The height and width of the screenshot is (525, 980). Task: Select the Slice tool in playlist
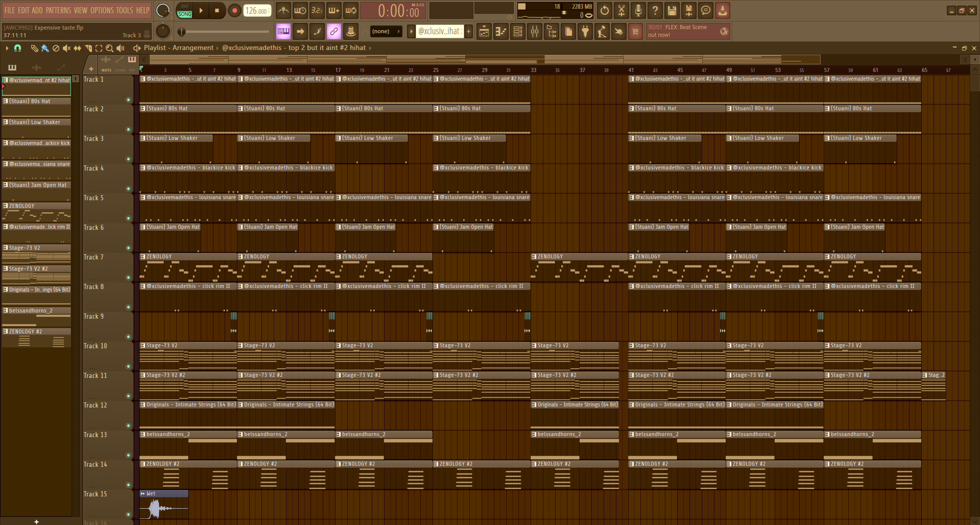click(88, 48)
